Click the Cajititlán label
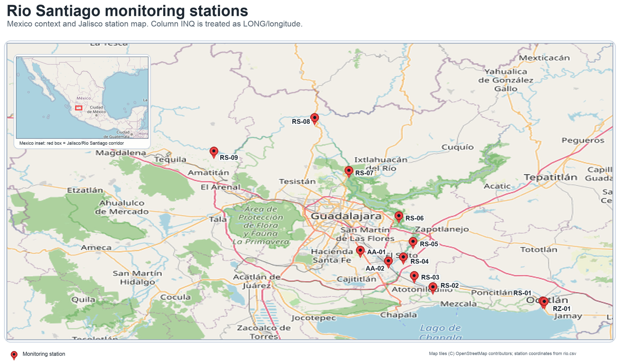619x364 pixels. [356, 279]
